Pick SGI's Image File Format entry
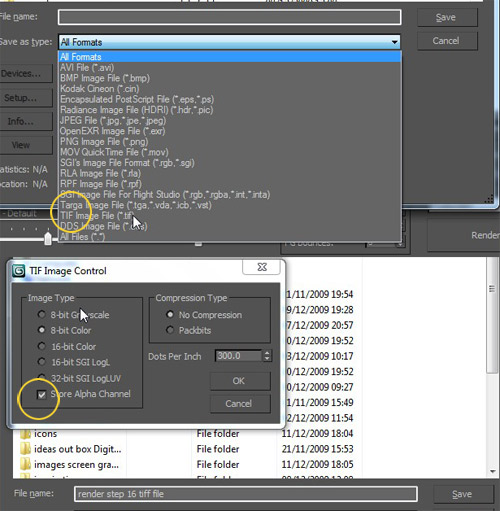Image resolution: width=500 pixels, height=511 pixels. coord(230,163)
